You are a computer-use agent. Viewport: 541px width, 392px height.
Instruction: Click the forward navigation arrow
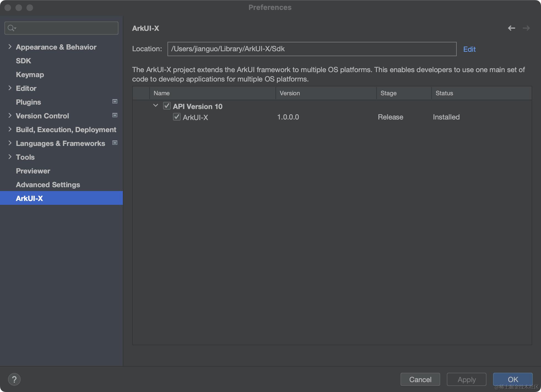526,28
